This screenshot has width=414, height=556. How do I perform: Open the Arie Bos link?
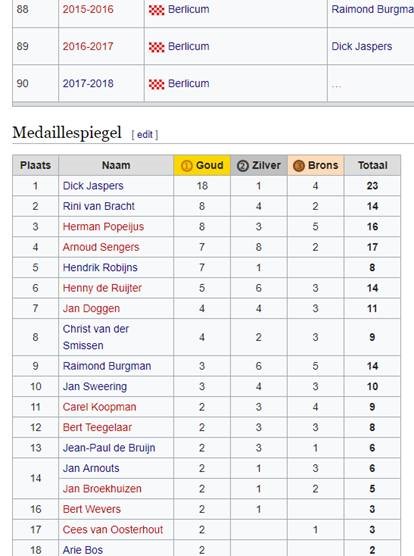83,550
